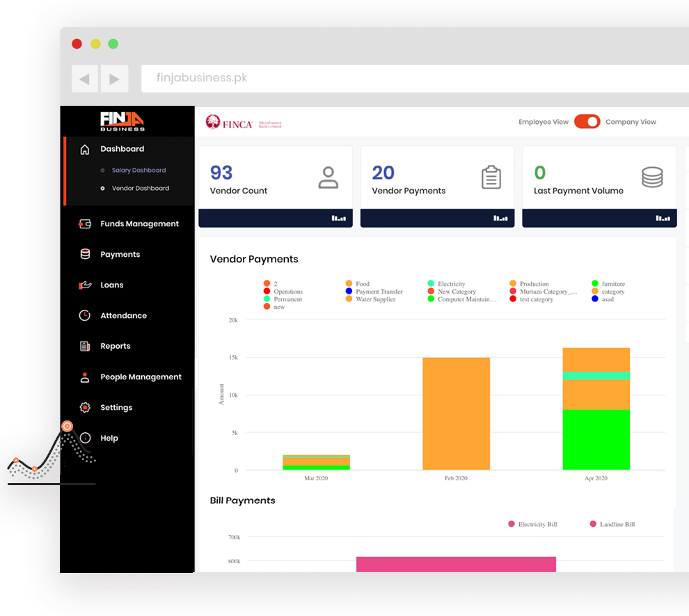Select the Employee View label
This screenshot has height=616, width=689.
(x=544, y=122)
